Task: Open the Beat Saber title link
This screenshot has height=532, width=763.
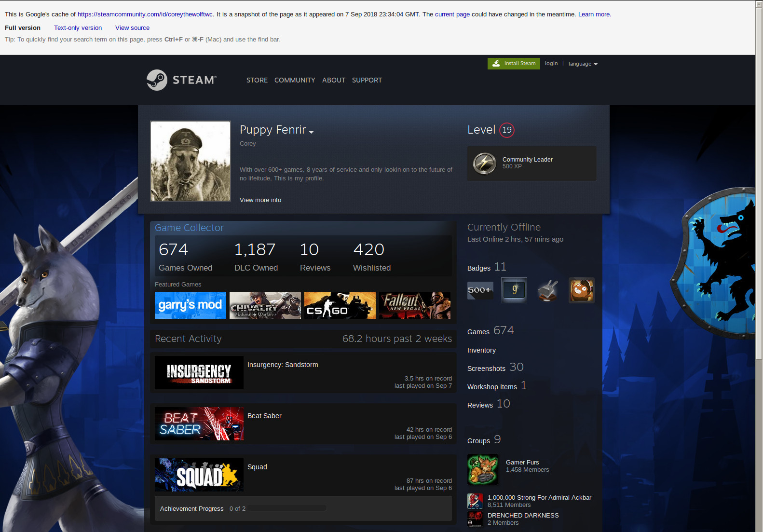Action: [264, 416]
